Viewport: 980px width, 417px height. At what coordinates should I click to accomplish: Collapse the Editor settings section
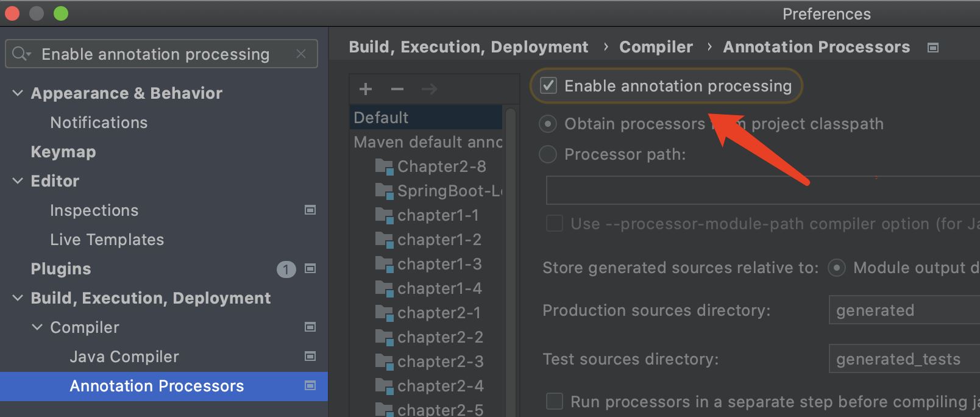pyautogui.click(x=18, y=180)
